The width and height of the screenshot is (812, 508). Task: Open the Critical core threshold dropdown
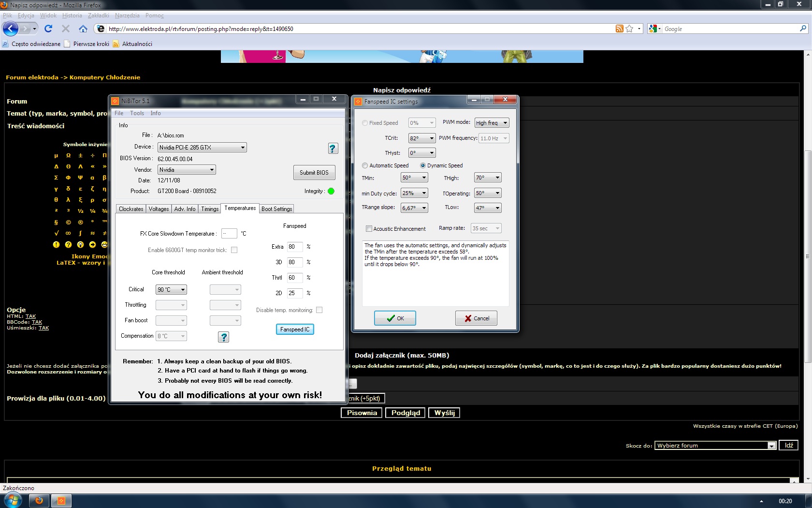(x=171, y=290)
